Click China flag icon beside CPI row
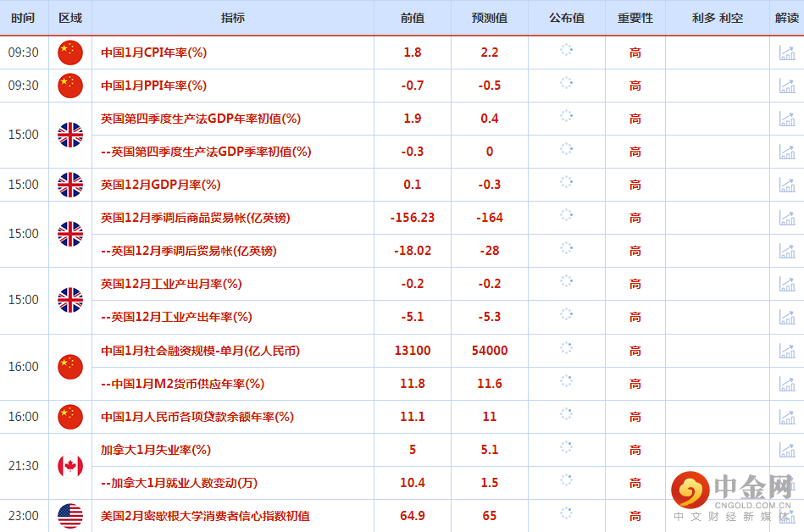Image resolution: width=804 pixels, height=532 pixels. [x=70, y=53]
